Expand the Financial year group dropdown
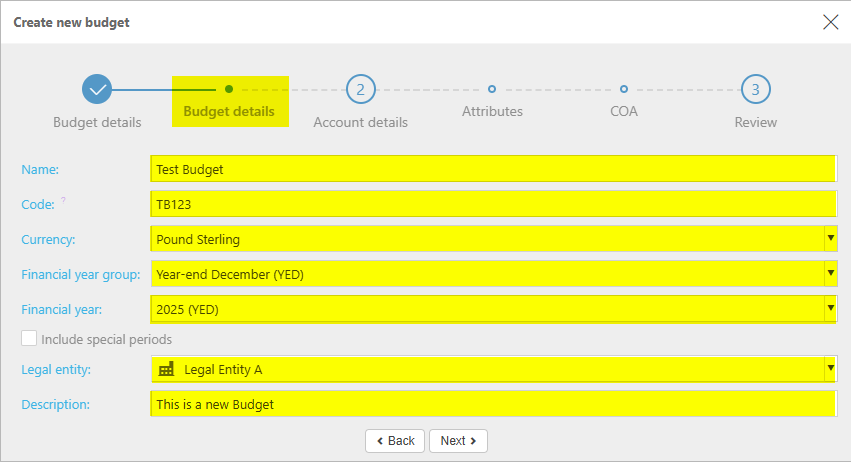Viewport: 851px width, 462px height. click(x=830, y=273)
